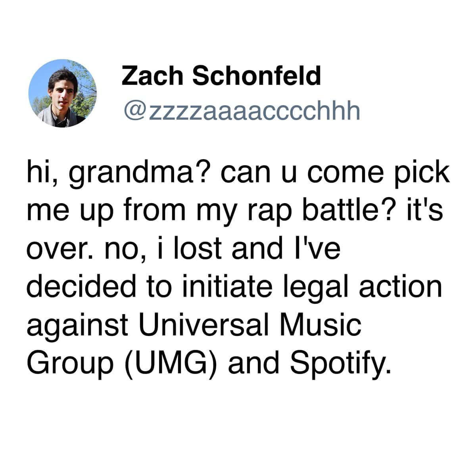Click the @zzzzaaaacccchhh handle
The width and height of the screenshot is (476, 476).
pos(242,111)
